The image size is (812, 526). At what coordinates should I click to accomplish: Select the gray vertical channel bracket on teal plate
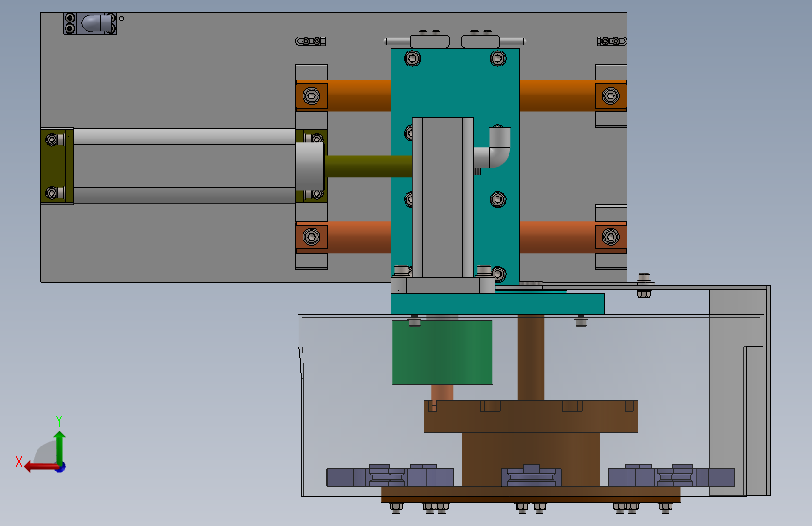coord(443,197)
